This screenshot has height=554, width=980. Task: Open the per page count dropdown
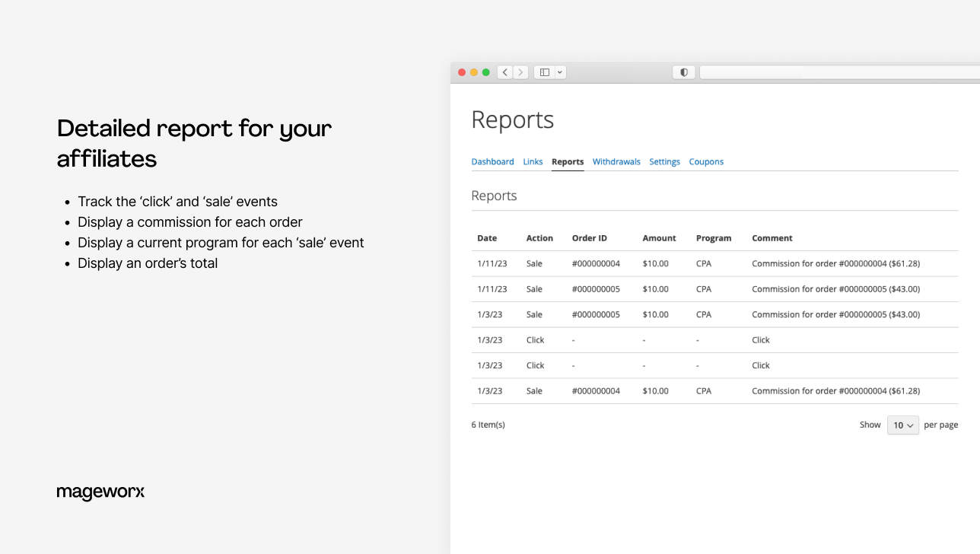point(902,425)
